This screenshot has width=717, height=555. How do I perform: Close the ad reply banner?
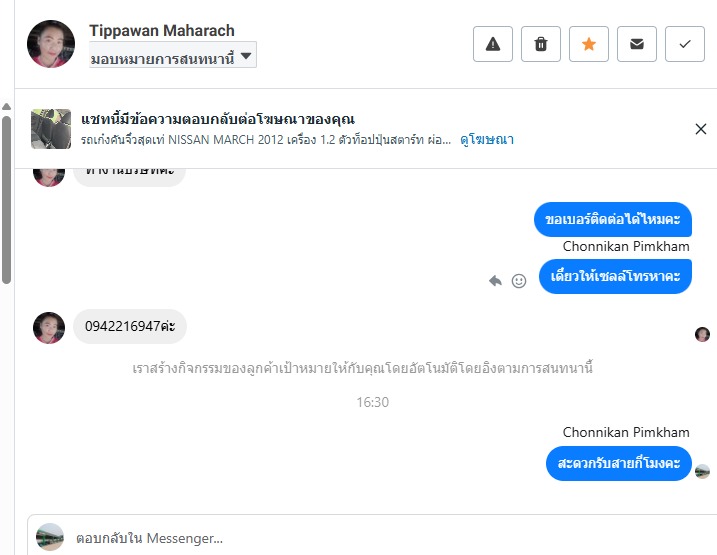point(701,128)
